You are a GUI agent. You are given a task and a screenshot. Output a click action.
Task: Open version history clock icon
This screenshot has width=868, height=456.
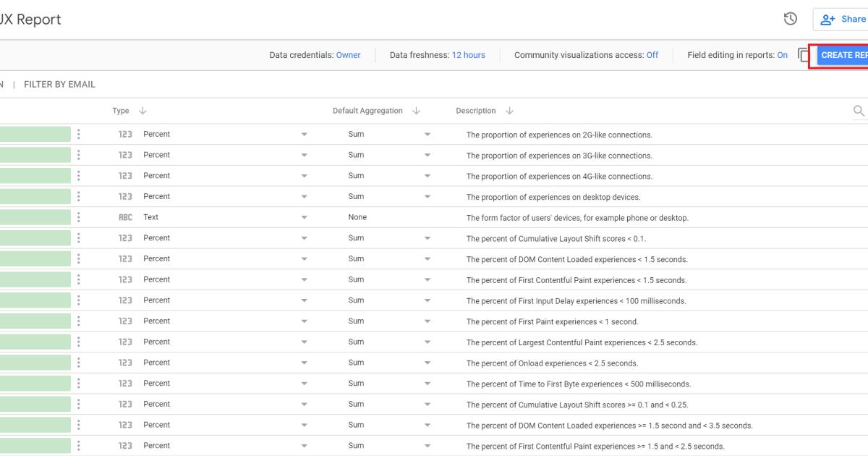(x=791, y=19)
